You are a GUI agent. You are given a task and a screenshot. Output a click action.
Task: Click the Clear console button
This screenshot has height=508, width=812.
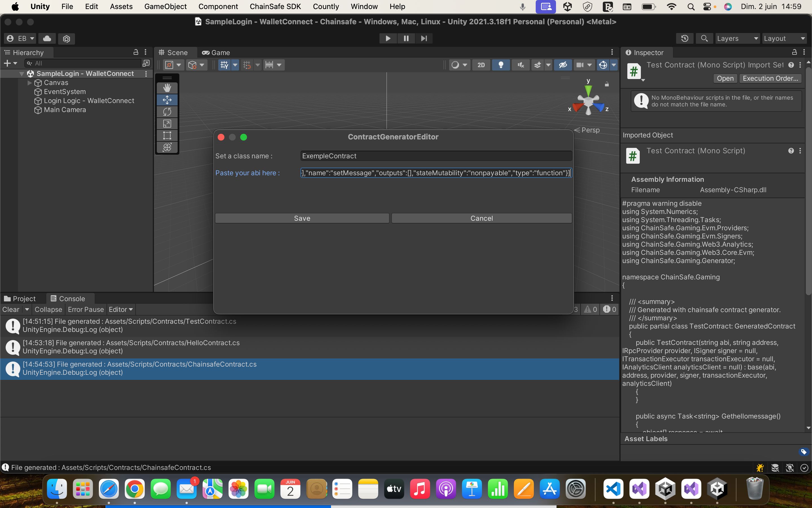pos(11,309)
